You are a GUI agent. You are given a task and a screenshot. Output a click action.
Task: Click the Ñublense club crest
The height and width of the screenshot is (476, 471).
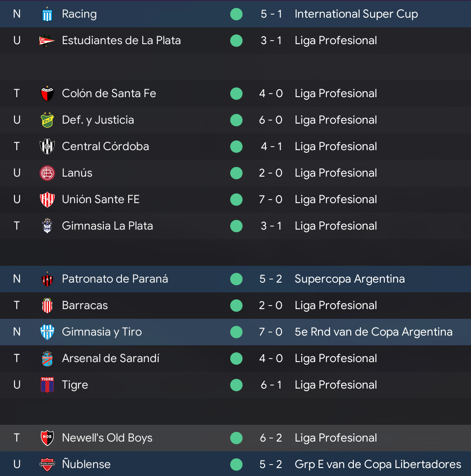[x=47, y=464]
